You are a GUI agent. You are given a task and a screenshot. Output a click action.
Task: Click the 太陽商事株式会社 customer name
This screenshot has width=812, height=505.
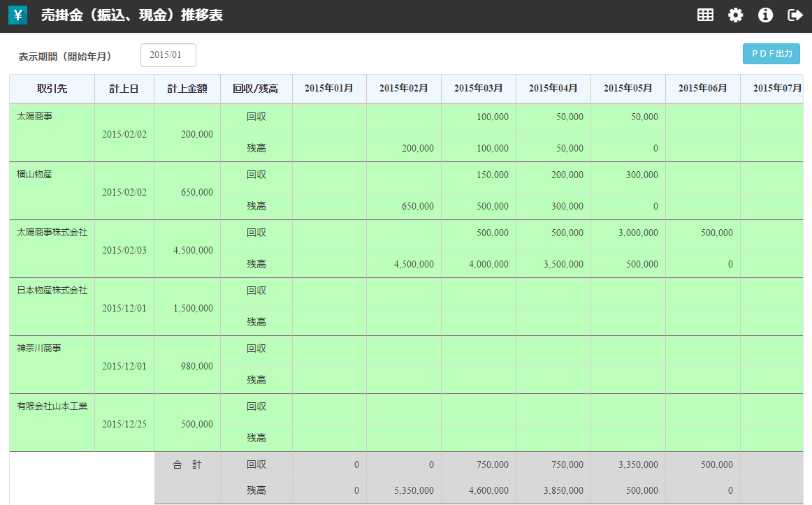click(52, 232)
